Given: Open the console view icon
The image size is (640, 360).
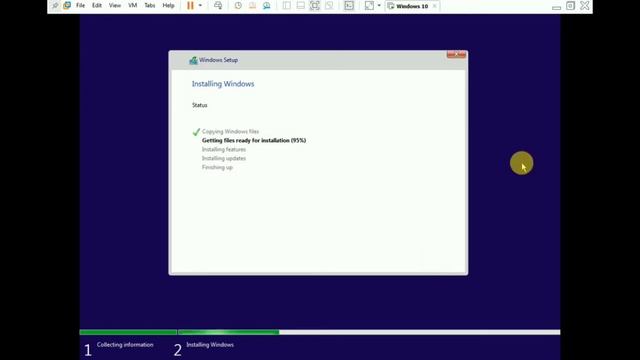Looking at the screenshot, I should 349,5.
